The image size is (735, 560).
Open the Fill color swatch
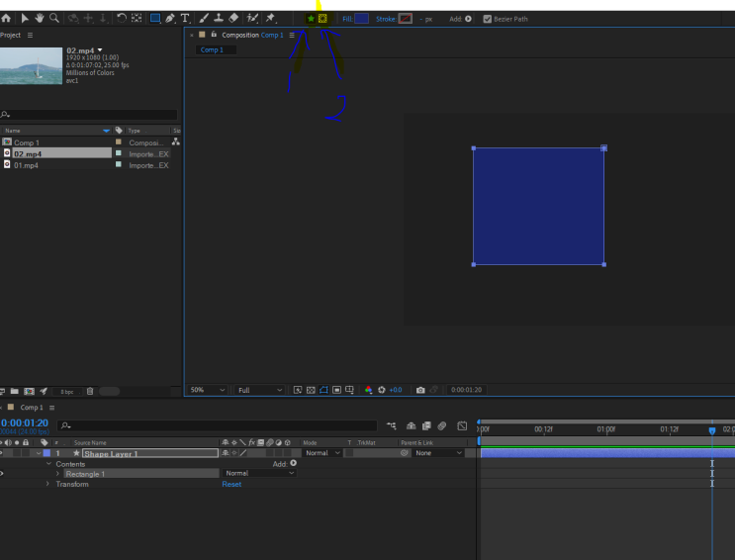[x=361, y=18]
